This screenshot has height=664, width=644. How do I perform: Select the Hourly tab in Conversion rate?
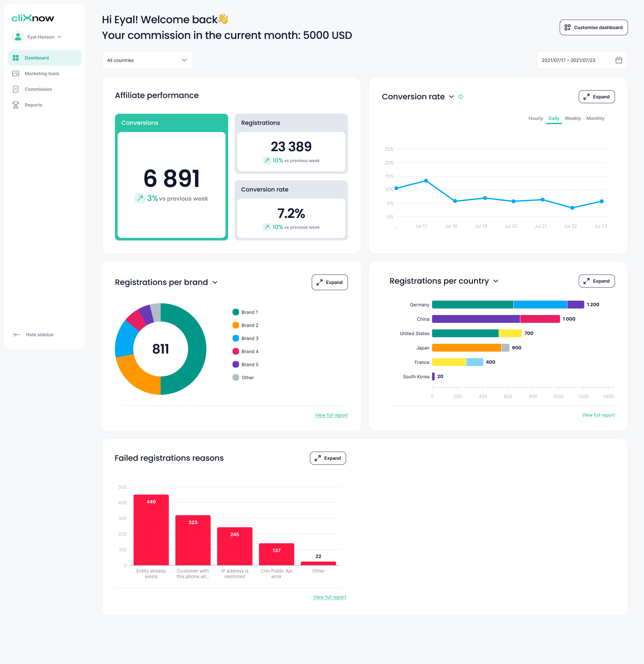coord(536,119)
